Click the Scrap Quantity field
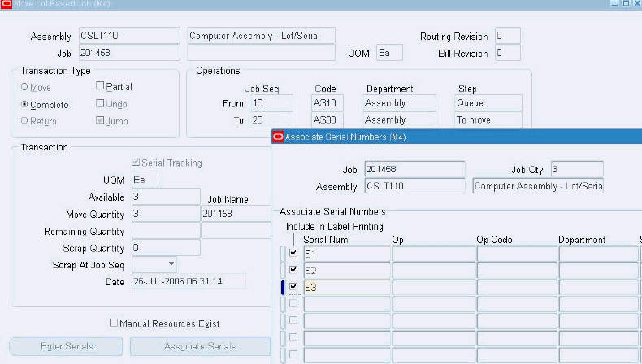This screenshot has width=642, height=364. pos(166,248)
